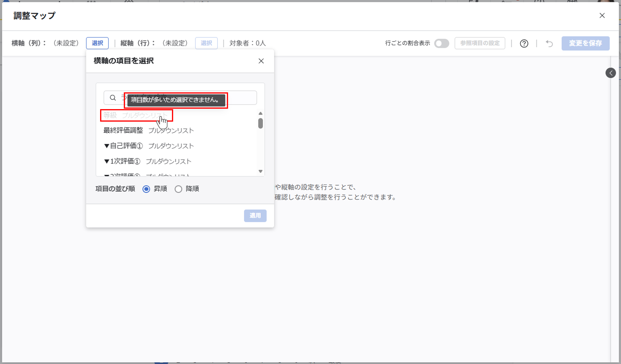
Task: Open the help icon in the toolbar
Action: pyautogui.click(x=524, y=43)
